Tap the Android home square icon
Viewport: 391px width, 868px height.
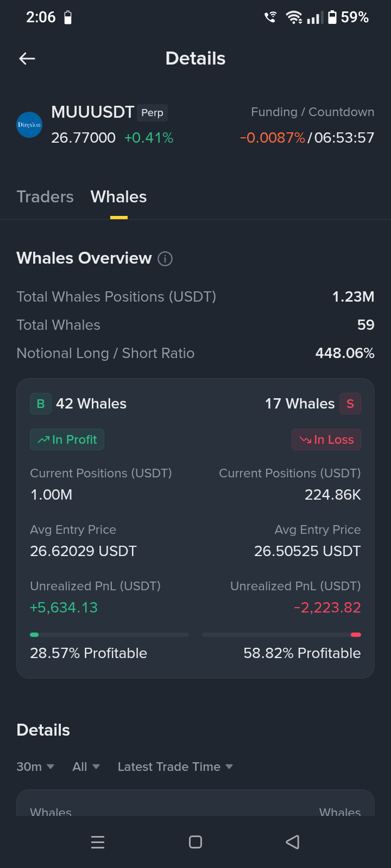point(195,842)
